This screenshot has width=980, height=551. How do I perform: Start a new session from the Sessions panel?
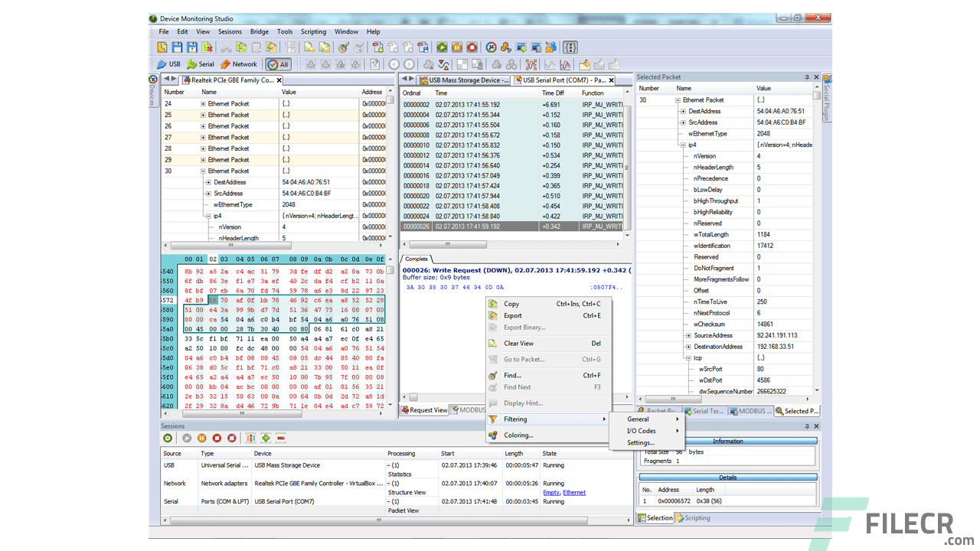[168, 438]
